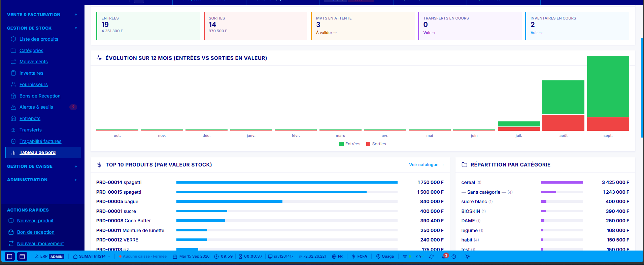The image size is (644, 265).
Task: Open Nouveau mouvement quick action
Action: click(40, 243)
